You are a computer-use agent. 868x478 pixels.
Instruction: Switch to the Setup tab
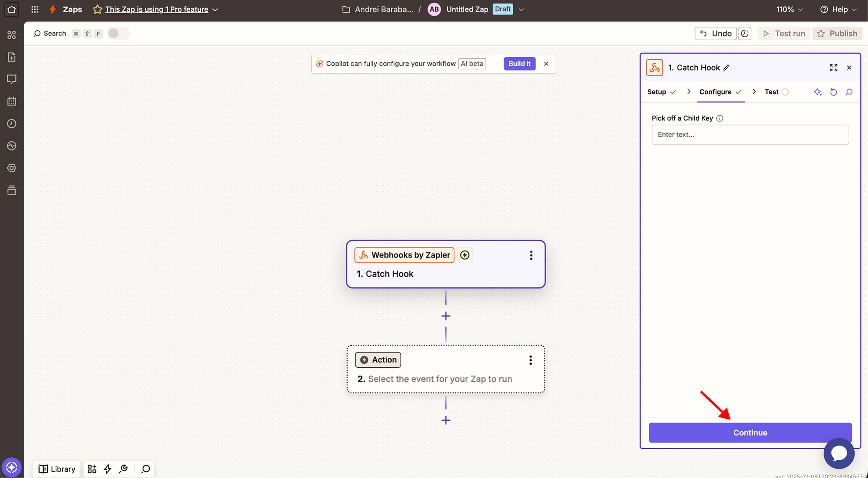click(656, 92)
